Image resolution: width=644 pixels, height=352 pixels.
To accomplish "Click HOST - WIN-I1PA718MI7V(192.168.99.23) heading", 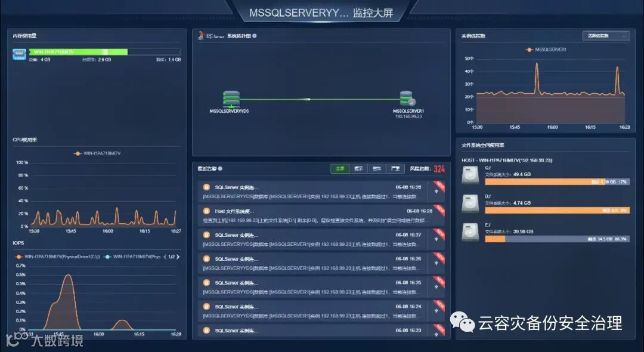I will click(507, 160).
